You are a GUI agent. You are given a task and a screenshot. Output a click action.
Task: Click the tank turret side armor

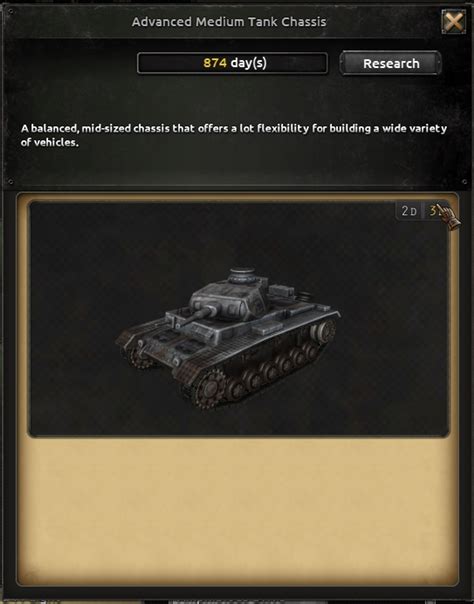230,305
